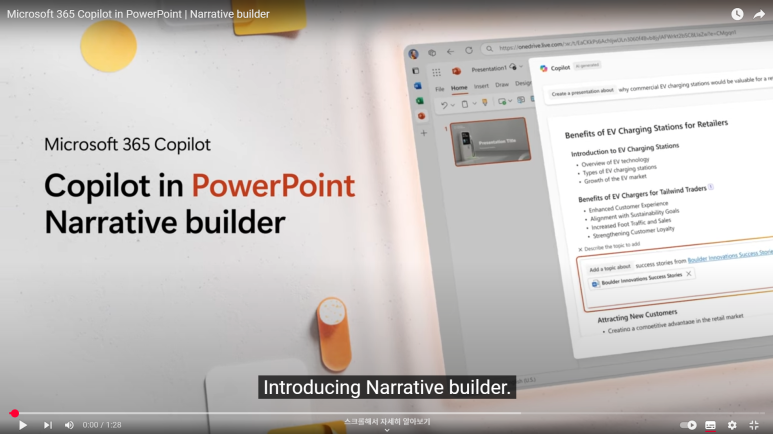
Task: Toggle subtitles/closed captions
Action: (711, 425)
